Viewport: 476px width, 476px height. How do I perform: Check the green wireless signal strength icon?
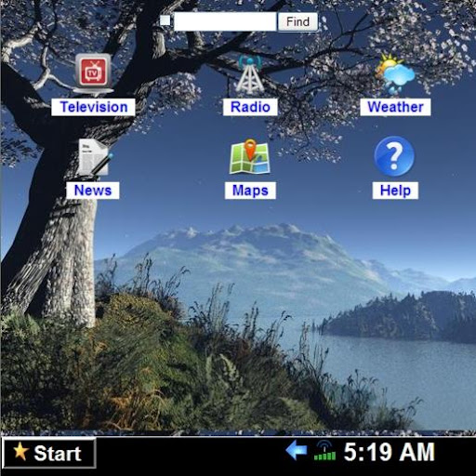pyautogui.click(x=324, y=451)
